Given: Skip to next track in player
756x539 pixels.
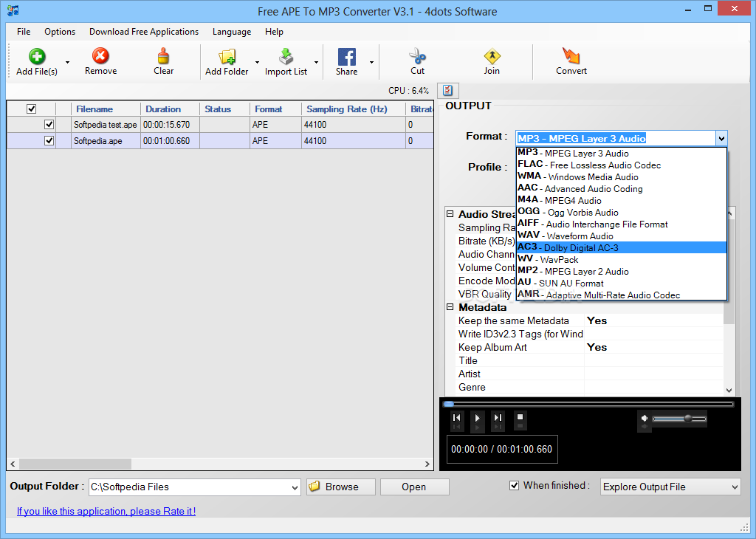Looking at the screenshot, I should tap(498, 418).
